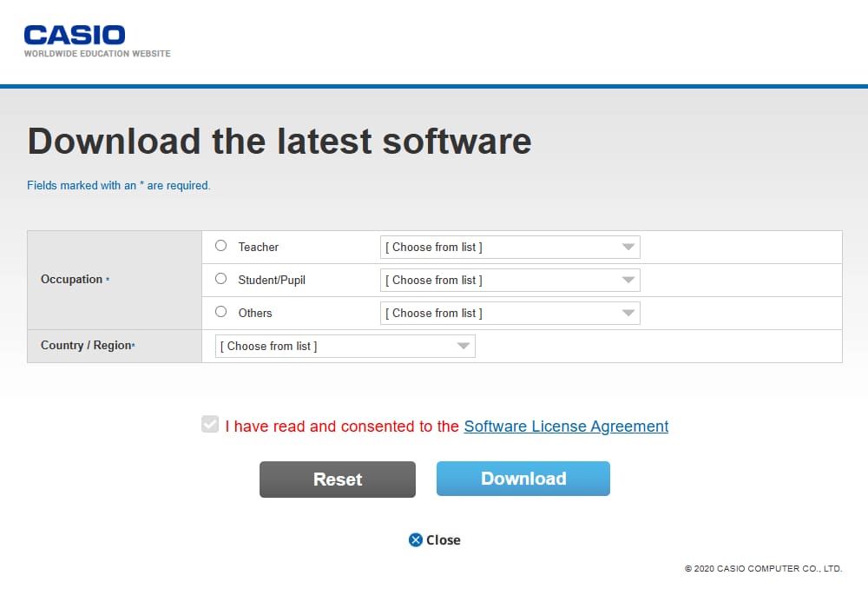The height and width of the screenshot is (602, 868).
Task: Open the Teacher occupation dropdown list
Action: [510, 247]
